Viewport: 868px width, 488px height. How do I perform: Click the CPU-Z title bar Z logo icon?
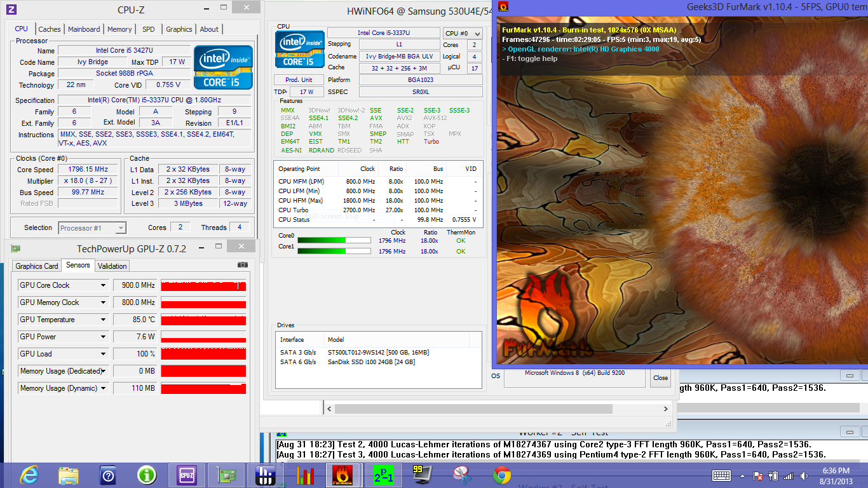click(11, 10)
